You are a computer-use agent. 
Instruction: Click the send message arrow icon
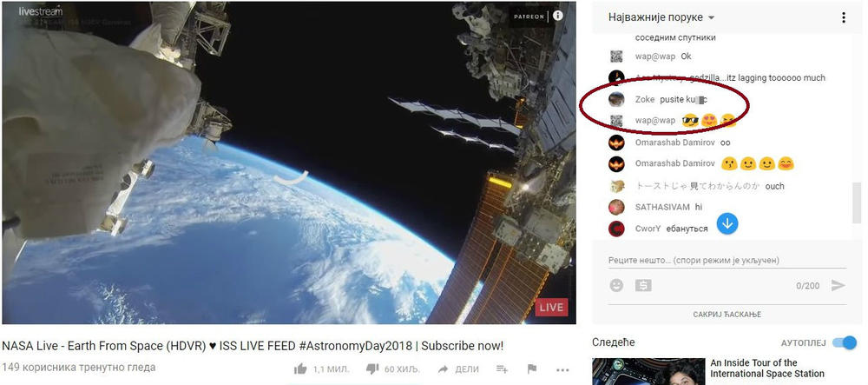[838, 285]
